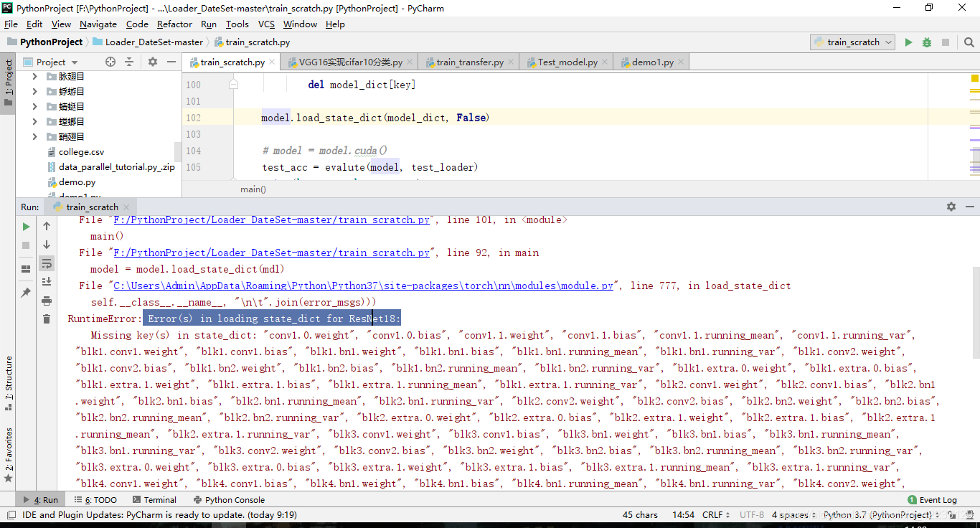Rerun train_scratch from Run panel

tap(26, 227)
